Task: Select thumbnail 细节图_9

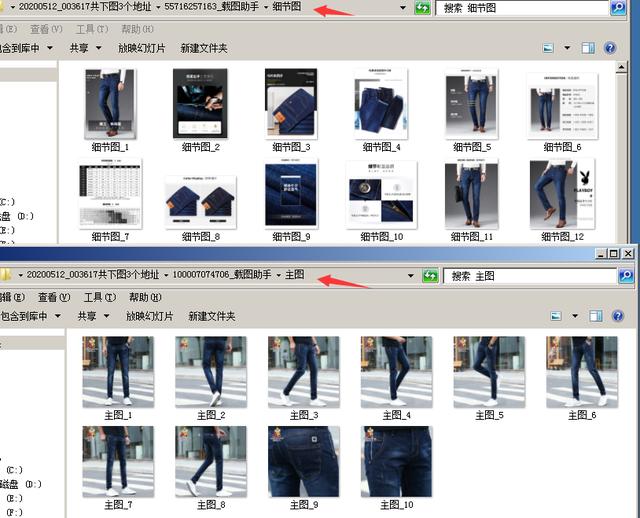Action: click(291, 194)
